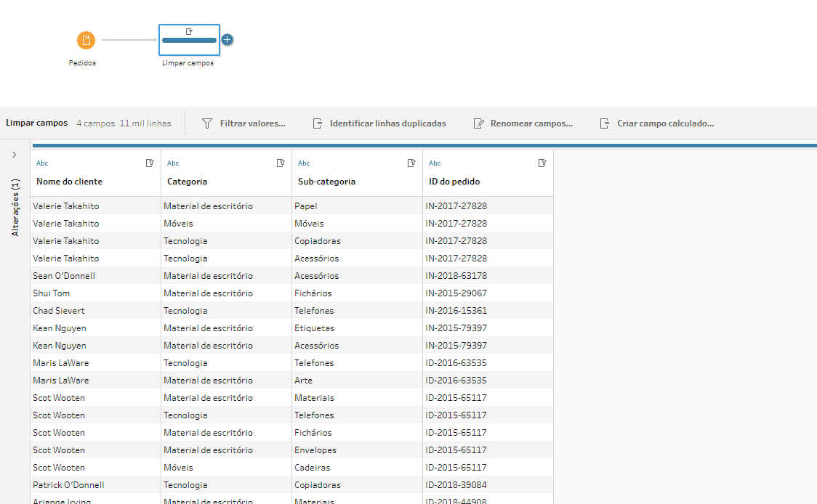Click change icon on Categoria column

coord(281,163)
